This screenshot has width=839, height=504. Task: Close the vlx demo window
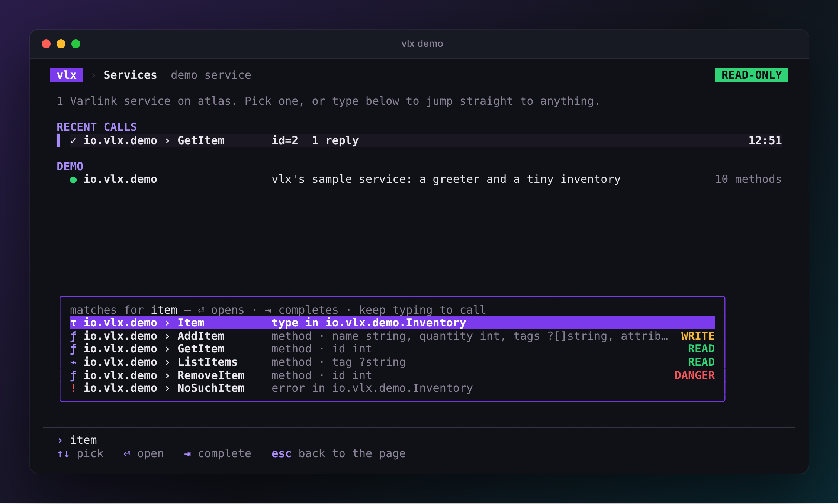pos(46,44)
